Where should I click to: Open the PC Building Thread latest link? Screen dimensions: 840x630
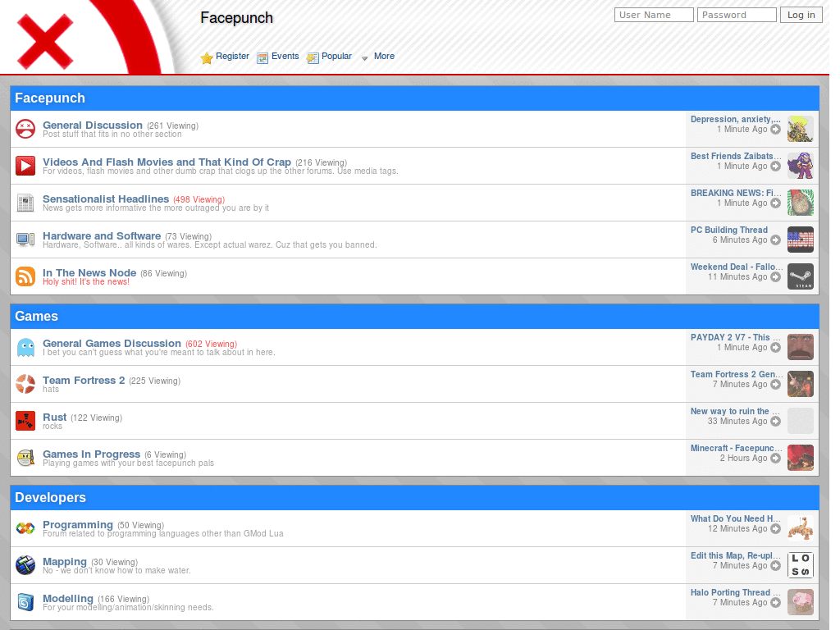[729, 230]
